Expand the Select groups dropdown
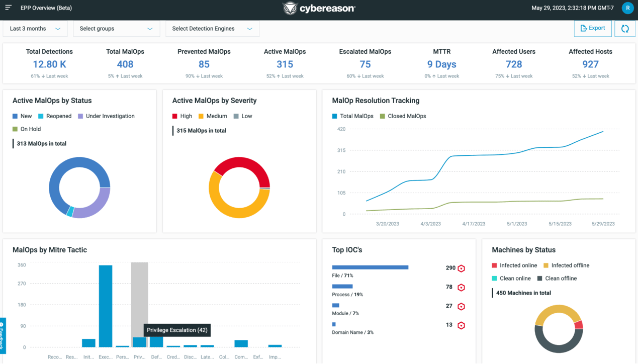This screenshot has height=364, width=638. (x=116, y=29)
